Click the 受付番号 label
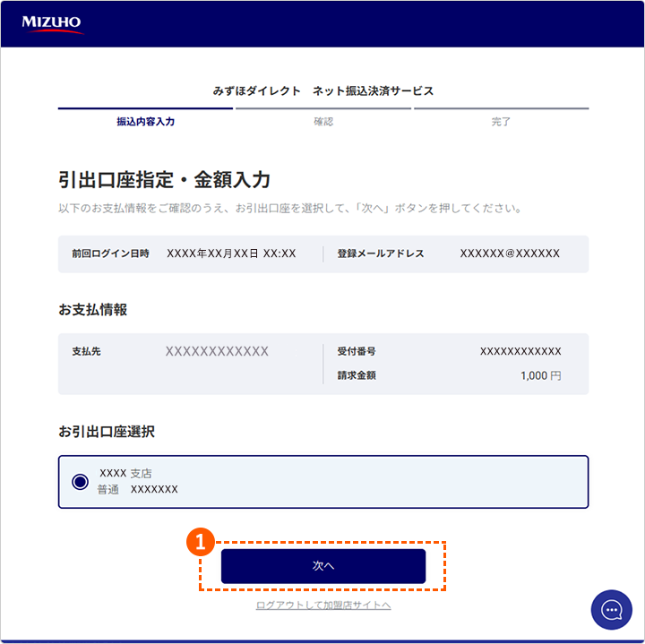The width and height of the screenshot is (645, 644). coord(357,351)
